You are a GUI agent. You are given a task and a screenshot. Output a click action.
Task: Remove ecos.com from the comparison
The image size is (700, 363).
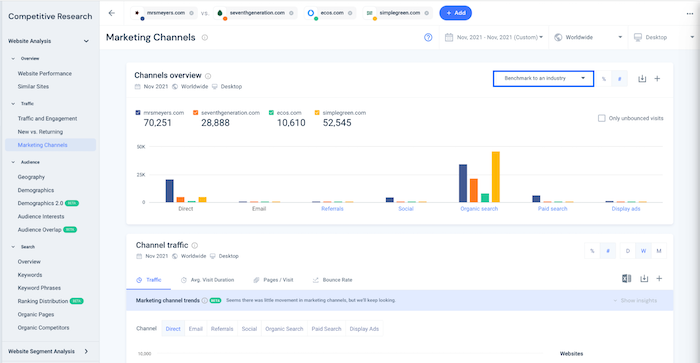350,13
